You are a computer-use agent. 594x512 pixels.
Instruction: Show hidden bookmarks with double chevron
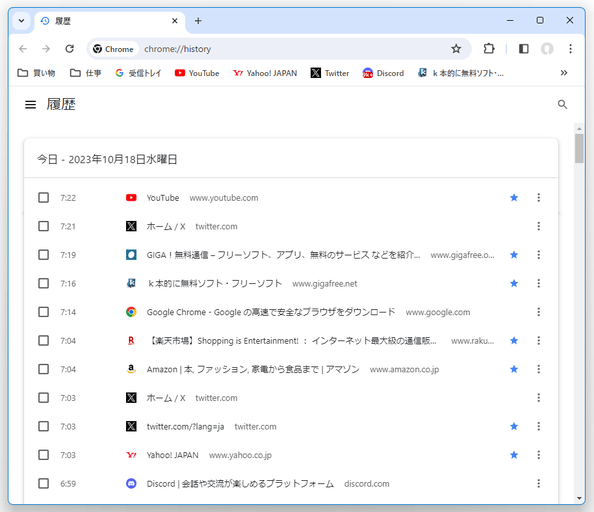564,73
